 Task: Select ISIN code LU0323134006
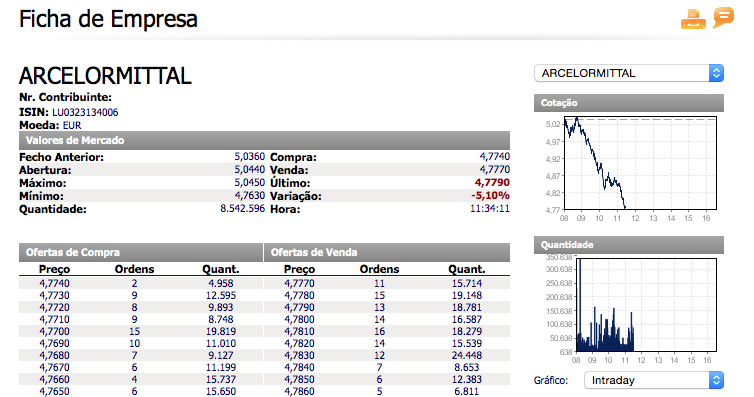tap(85, 112)
